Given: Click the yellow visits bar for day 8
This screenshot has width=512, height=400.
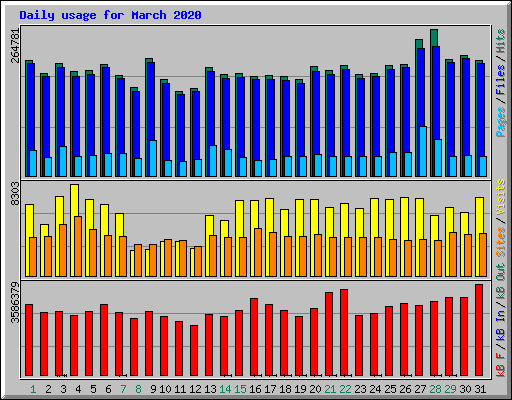Looking at the screenshot, I should pos(132,263).
